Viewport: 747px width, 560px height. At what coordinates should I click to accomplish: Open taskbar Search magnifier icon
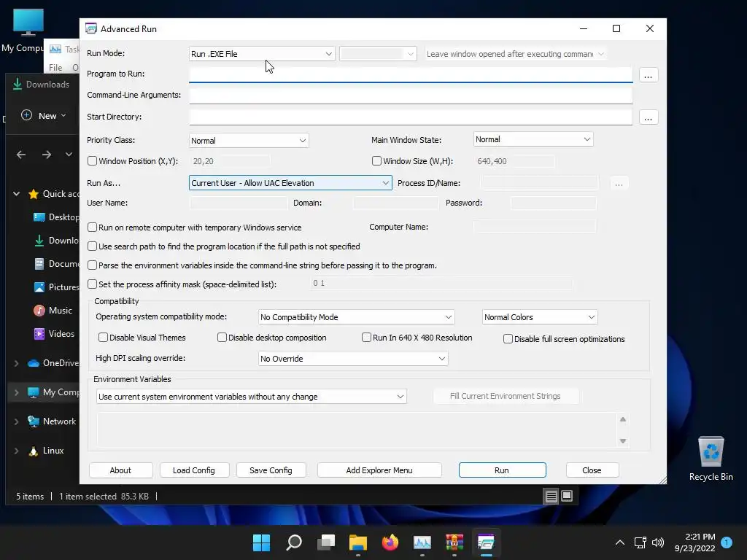[293, 542]
